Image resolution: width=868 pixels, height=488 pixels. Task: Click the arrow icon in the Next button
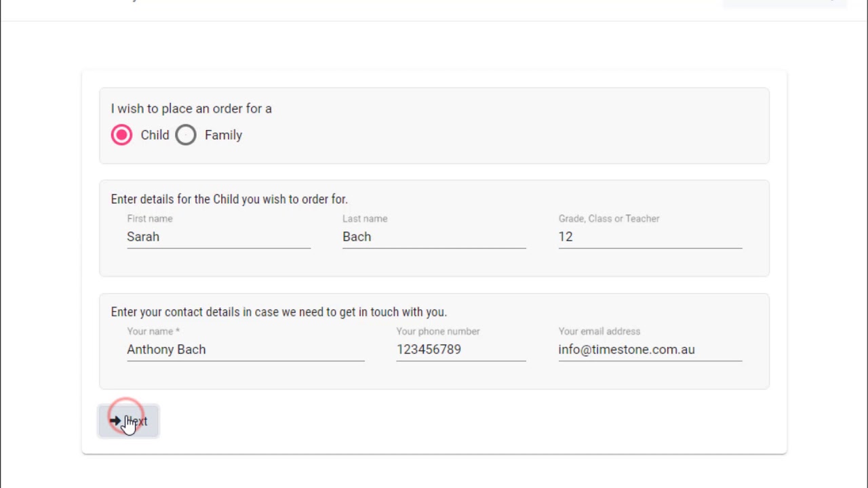[115, 421]
